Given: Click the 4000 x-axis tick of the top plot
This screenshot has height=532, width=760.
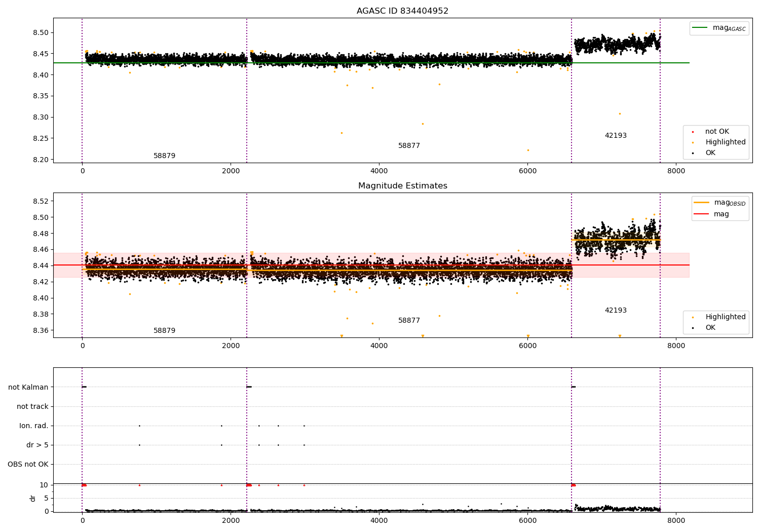Looking at the screenshot, I should (379, 171).
